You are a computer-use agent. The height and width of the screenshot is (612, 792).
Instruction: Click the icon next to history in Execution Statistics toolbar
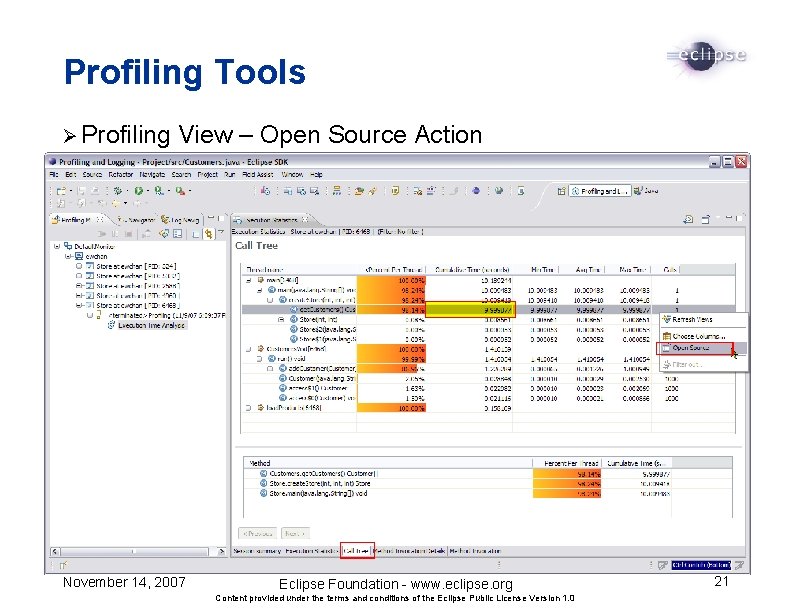[706, 219]
